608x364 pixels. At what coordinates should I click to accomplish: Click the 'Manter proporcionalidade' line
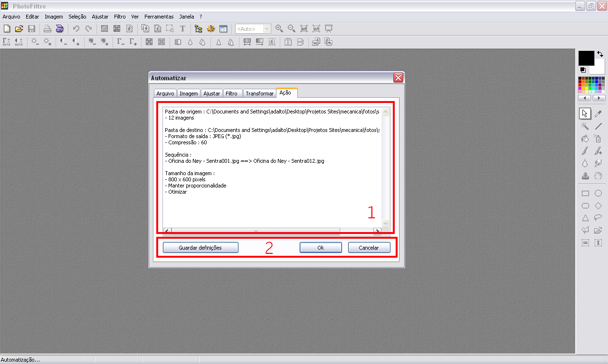click(x=196, y=186)
